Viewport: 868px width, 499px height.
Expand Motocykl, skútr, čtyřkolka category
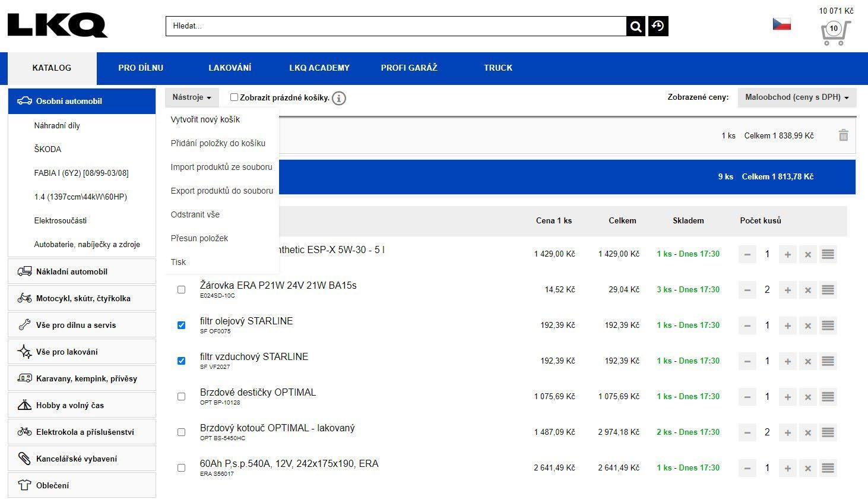click(x=82, y=298)
